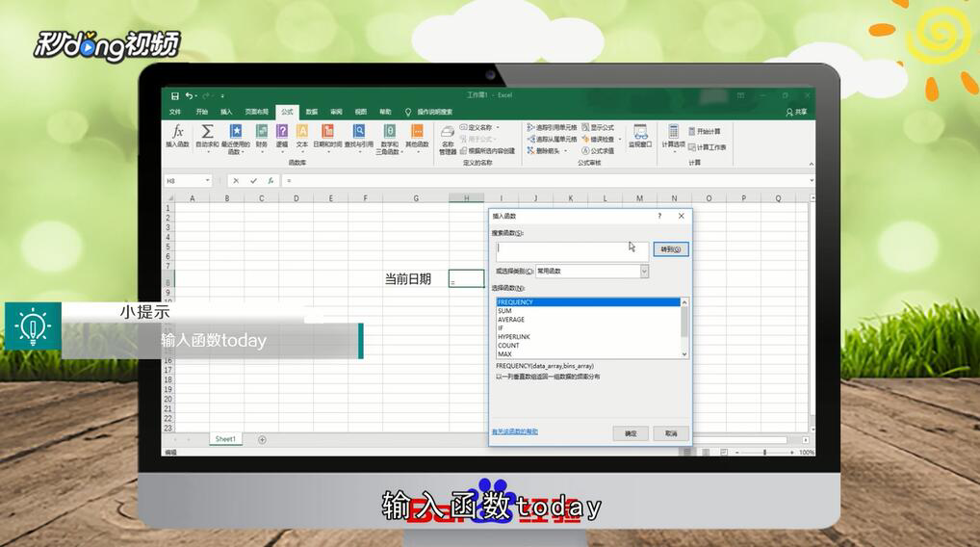
Task: Select SUM in the function list
Action: [587, 311]
